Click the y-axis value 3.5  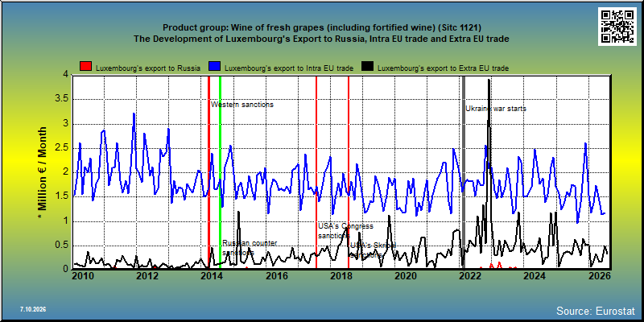point(62,99)
